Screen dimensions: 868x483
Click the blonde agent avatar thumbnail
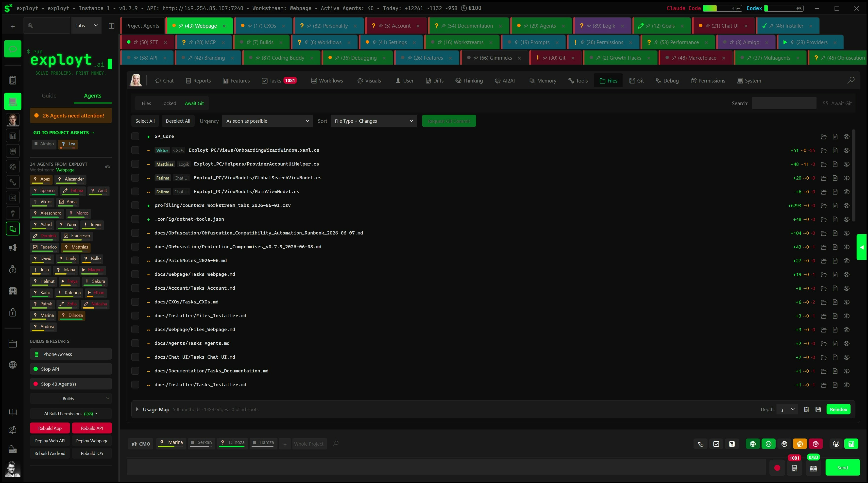[136, 81]
